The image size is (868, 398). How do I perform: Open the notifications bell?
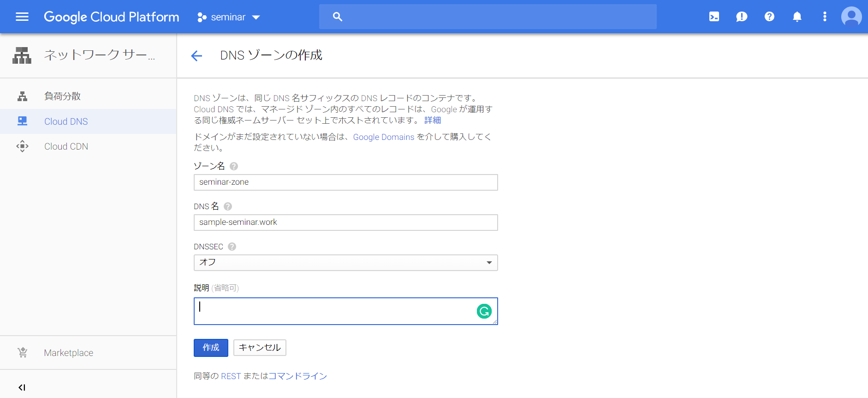pyautogui.click(x=797, y=17)
